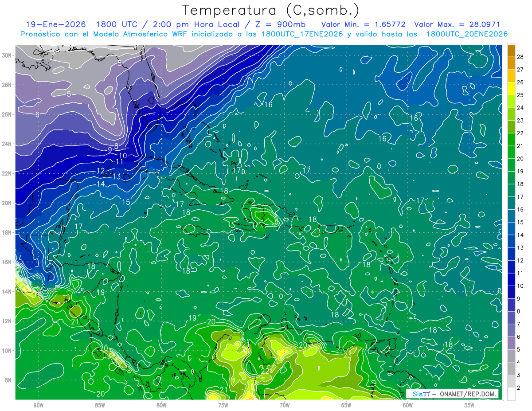Click the '27' label in the color legend
The height and width of the screenshot is (411, 532).
521,70
